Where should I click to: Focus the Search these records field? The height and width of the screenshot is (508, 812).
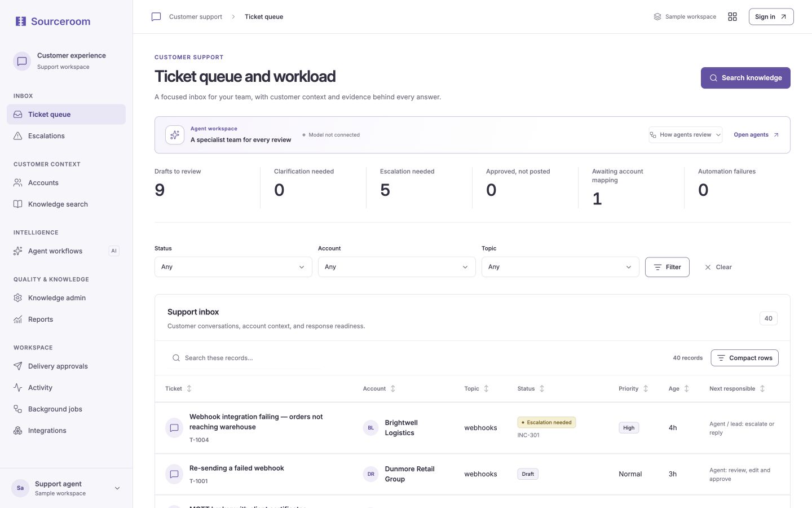click(244, 358)
